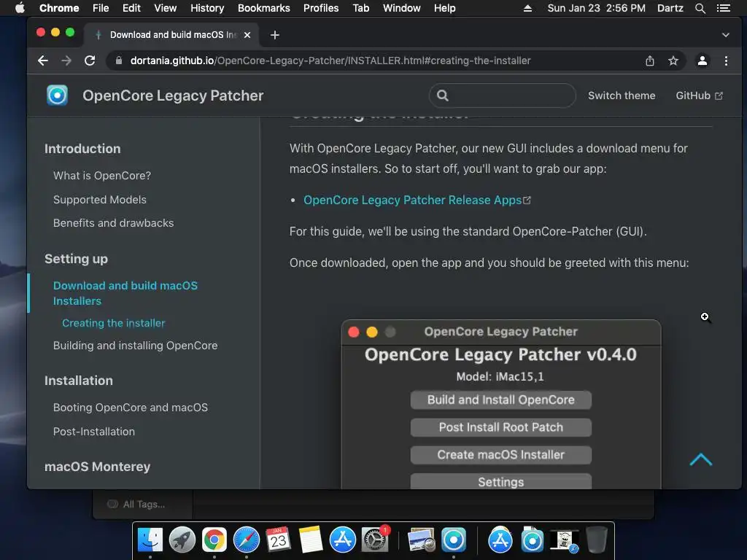Click the share page icon in address bar
The width and height of the screenshot is (747, 560).
650,61
